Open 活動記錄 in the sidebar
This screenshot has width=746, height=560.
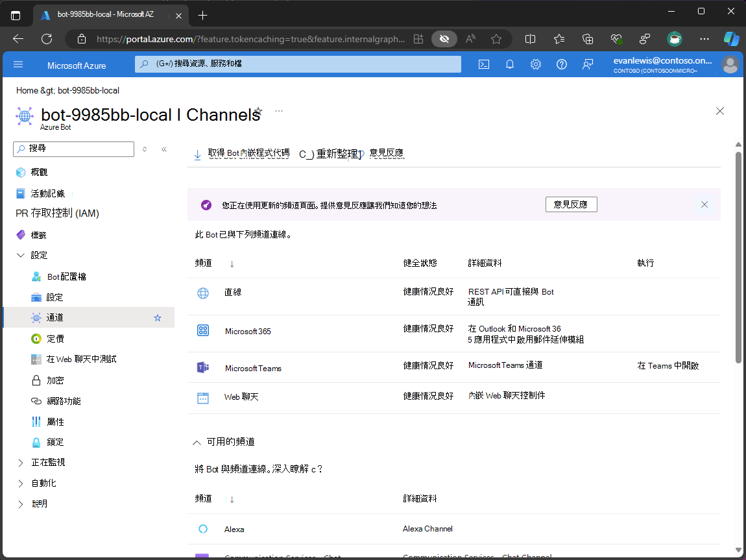47,193
